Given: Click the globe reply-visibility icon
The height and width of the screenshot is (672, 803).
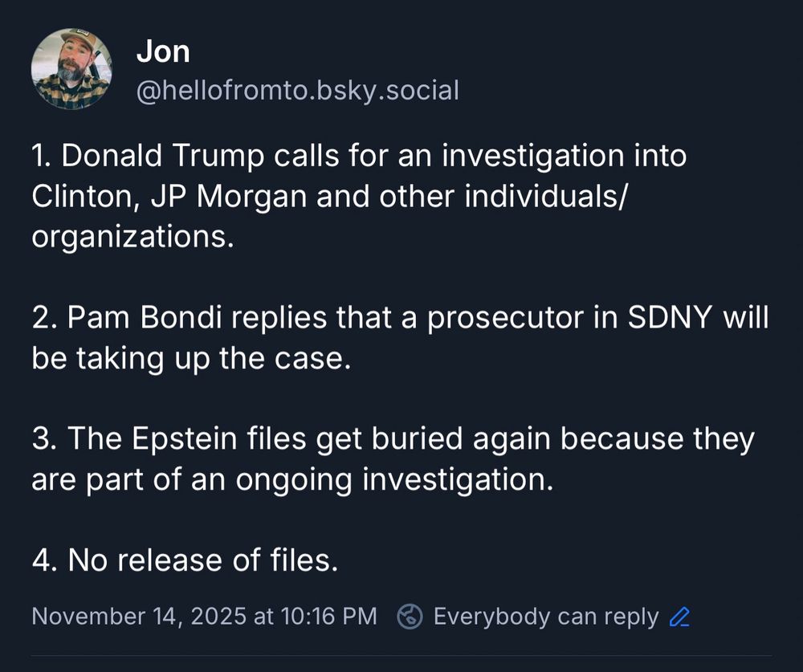Looking at the screenshot, I should tap(410, 617).
